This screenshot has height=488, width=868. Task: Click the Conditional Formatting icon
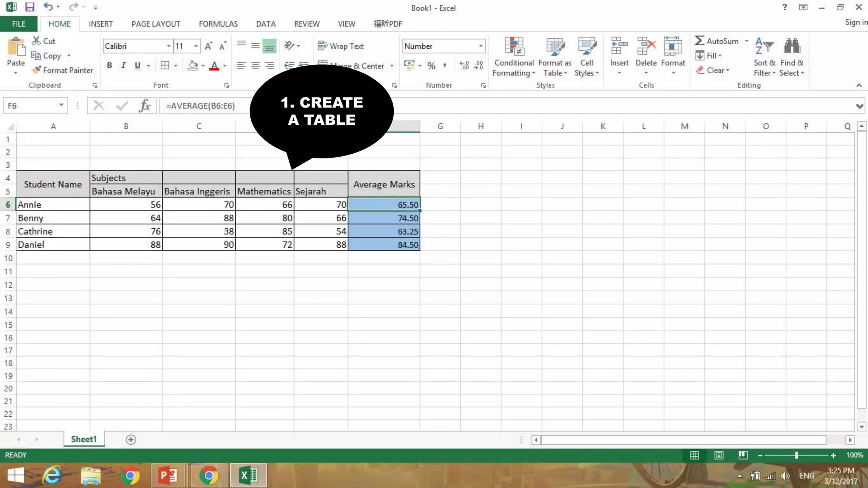pyautogui.click(x=514, y=47)
